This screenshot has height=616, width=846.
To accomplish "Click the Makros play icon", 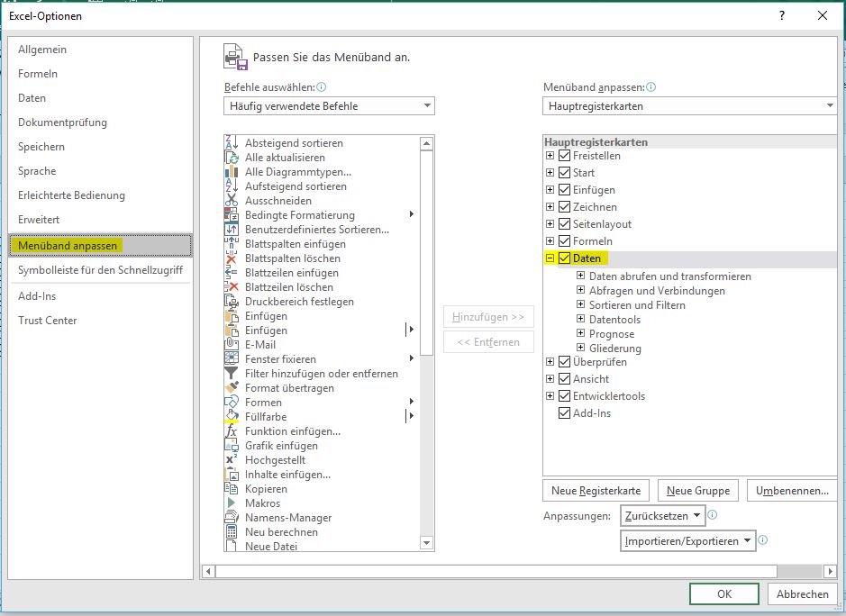I will 231,503.
